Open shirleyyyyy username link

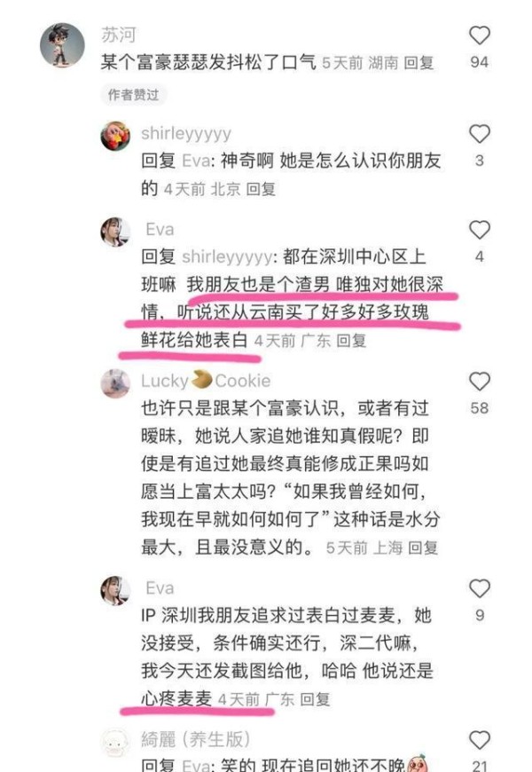coord(186,133)
